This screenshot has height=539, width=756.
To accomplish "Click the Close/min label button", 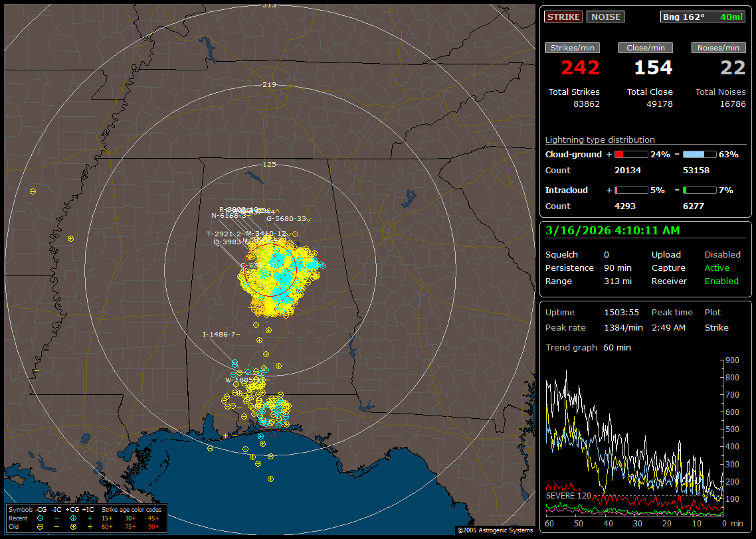I will pos(645,48).
